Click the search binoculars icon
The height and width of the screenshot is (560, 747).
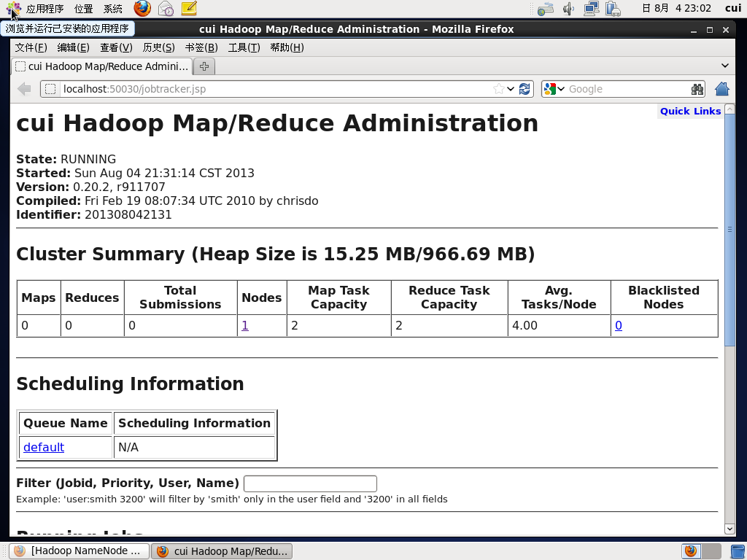click(x=697, y=89)
